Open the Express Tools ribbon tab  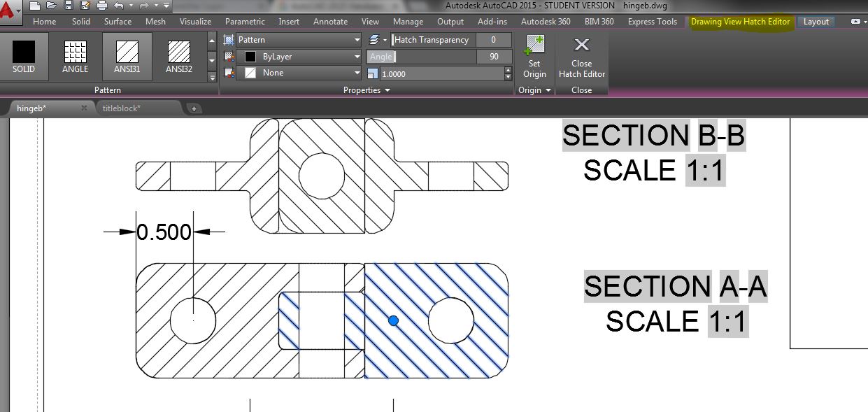click(653, 22)
